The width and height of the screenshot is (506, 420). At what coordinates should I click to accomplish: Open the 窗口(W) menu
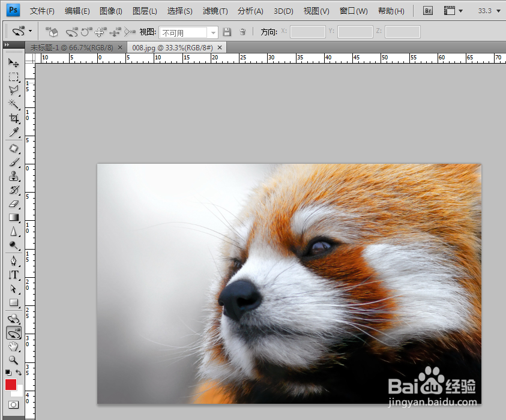coord(354,11)
